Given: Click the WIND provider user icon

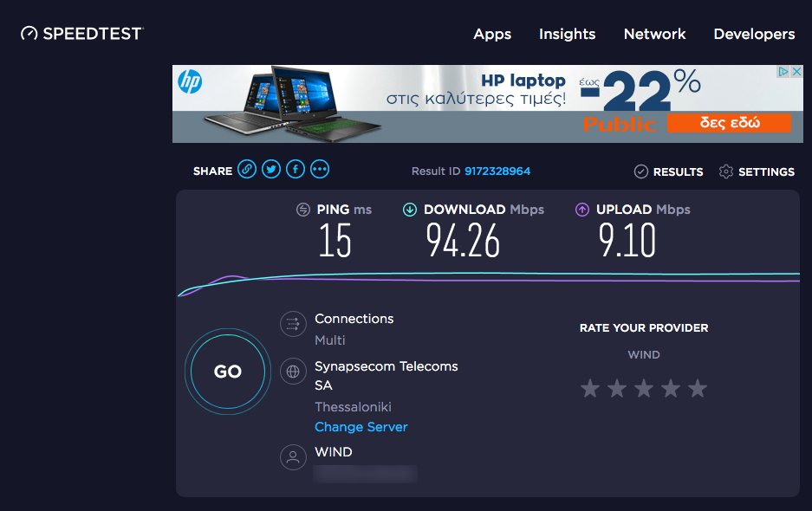Looking at the screenshot, I should [294, 456].
